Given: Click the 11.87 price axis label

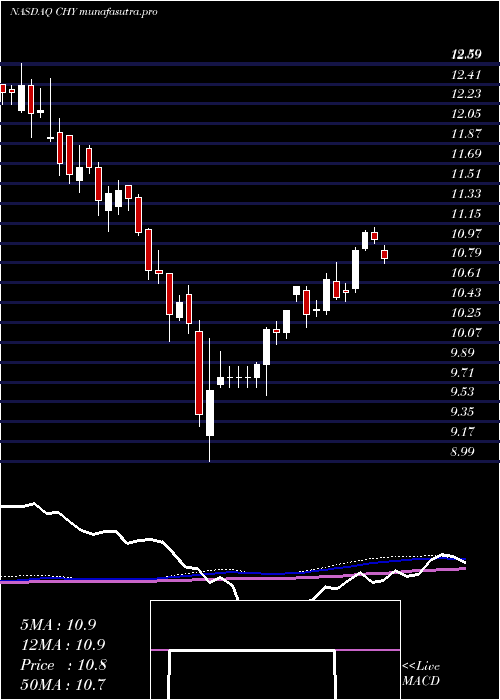Looking at the screenshot, I should click(466, 133).
